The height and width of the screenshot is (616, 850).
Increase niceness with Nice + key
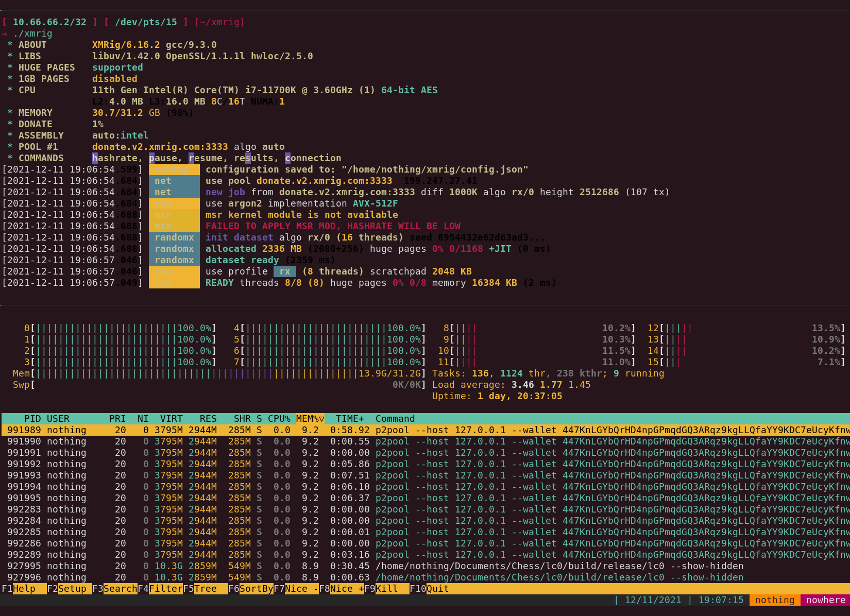click(x=342, y=589)
